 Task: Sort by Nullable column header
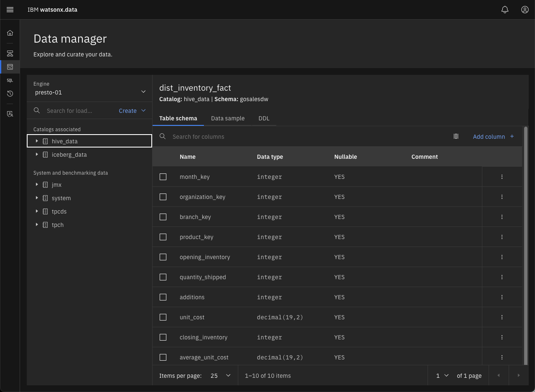pyautogui.click(x=346, y=157)
